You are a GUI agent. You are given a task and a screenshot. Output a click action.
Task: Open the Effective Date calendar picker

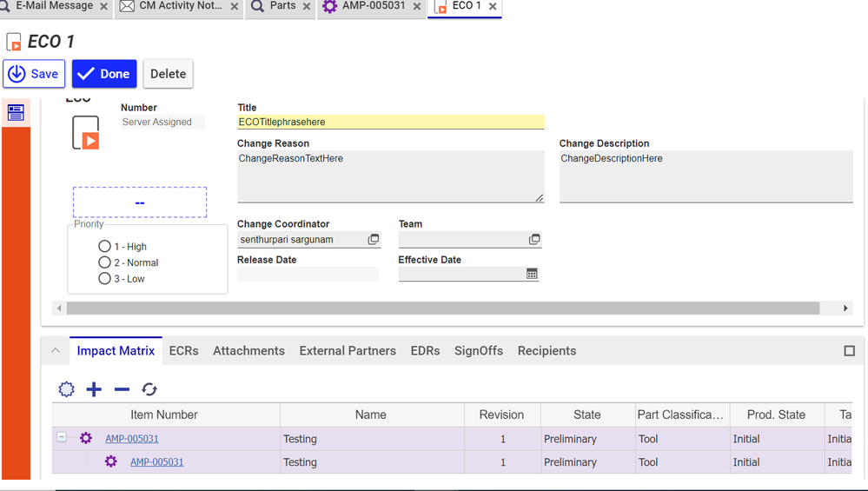point(532,274)
